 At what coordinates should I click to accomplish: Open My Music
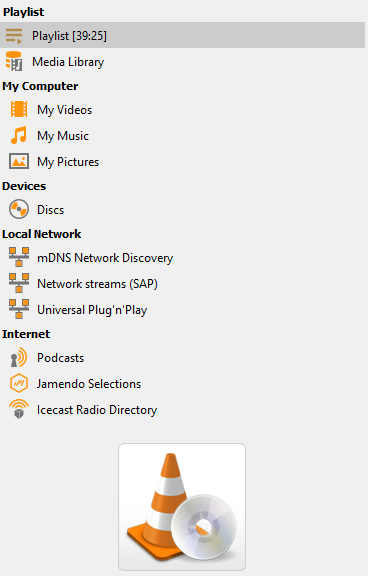(63, 136)
